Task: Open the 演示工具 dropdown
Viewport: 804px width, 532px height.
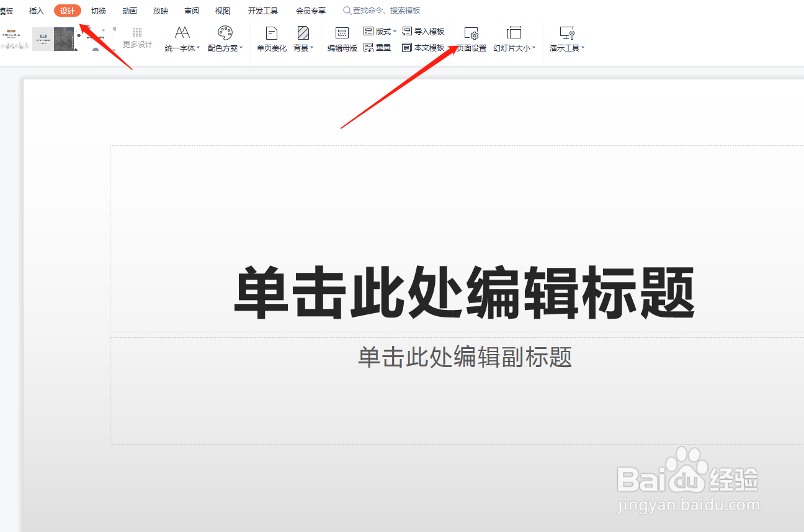Action: 567,38
